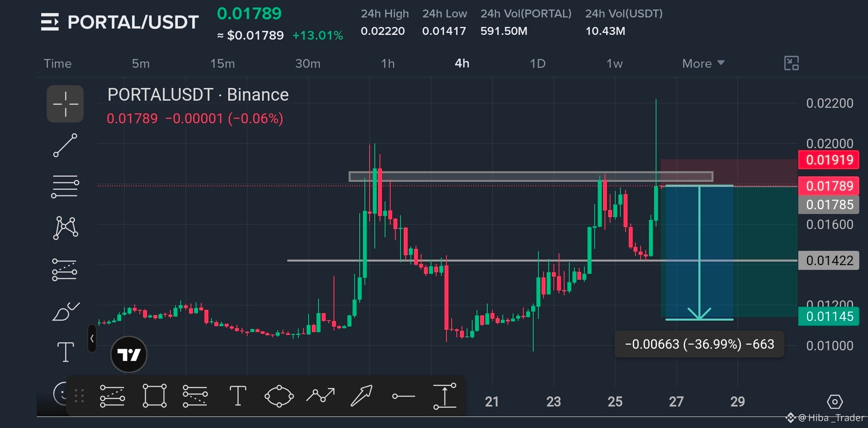The image size is (868, 428).
Task: Pick the horizontal ray favorite tool
Action: click(403, 396)
